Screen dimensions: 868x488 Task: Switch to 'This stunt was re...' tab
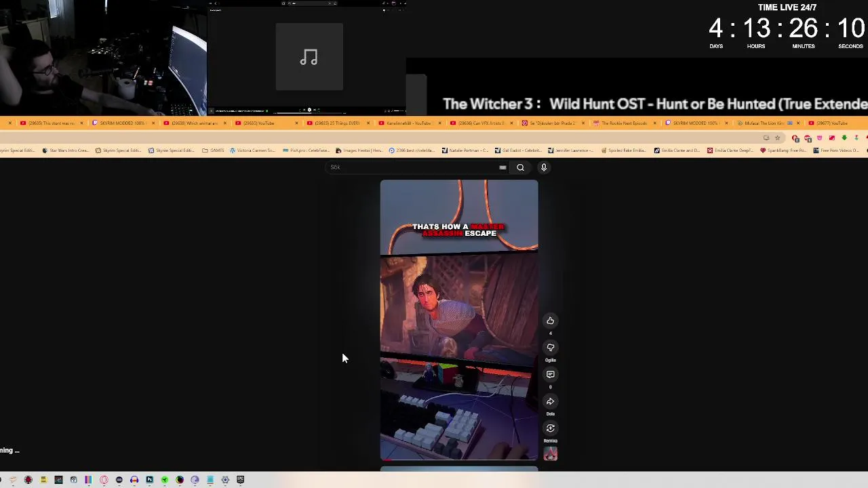(x=51, y=123)
